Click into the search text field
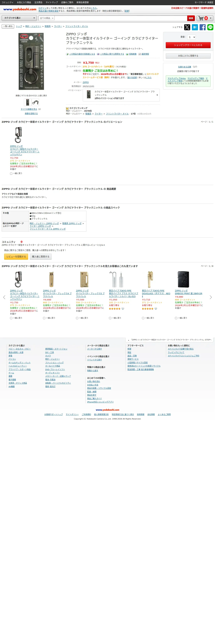 pyautogui.click(x=121, y=18)
